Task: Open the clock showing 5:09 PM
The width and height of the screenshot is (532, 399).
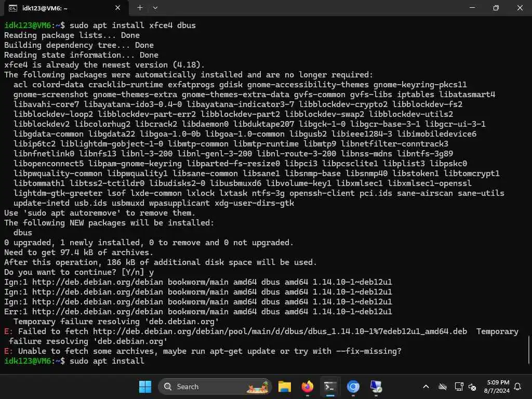Action: [497, 387]
